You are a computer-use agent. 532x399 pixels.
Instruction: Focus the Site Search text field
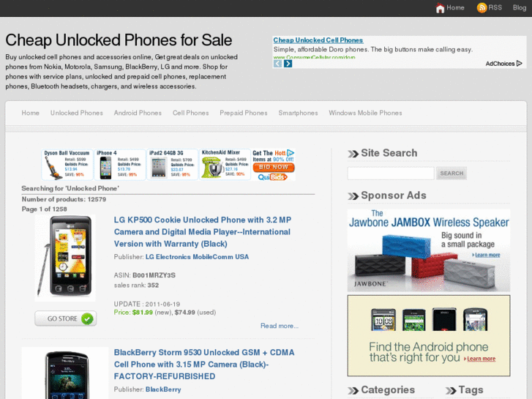391,174
